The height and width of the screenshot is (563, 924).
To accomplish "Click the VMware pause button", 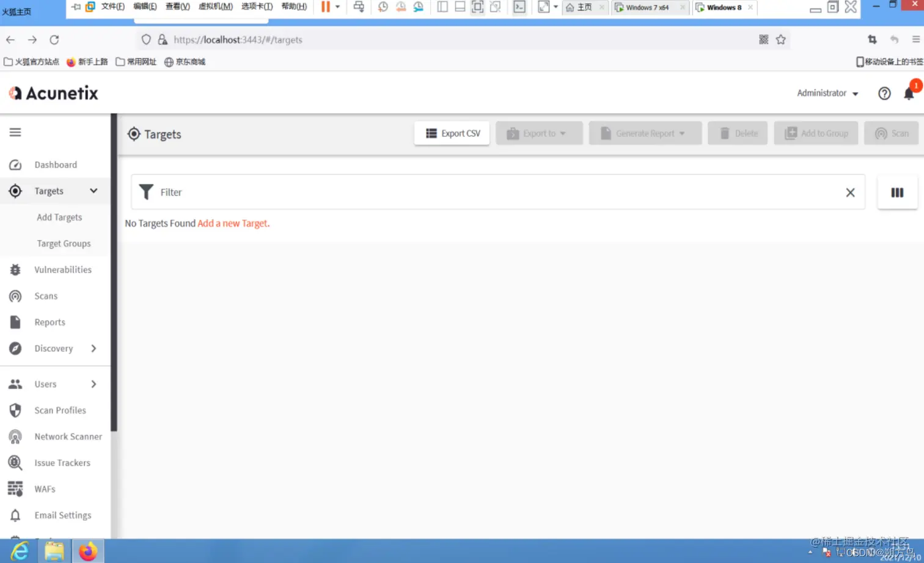I will 326,7.
